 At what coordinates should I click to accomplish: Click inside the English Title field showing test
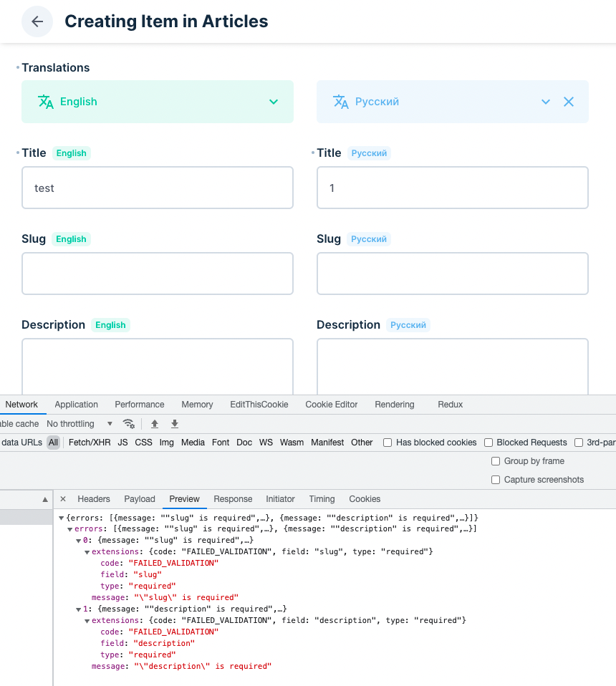pos(158,188)
